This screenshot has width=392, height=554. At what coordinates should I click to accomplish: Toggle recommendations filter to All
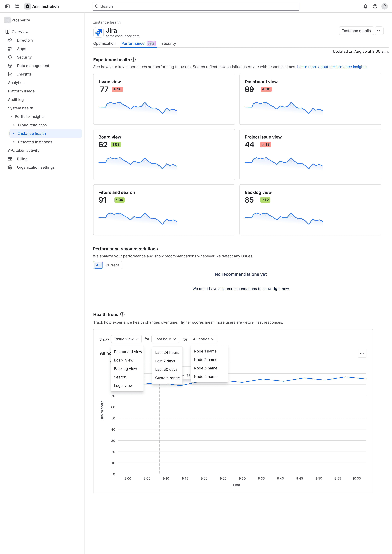(98, 265)
